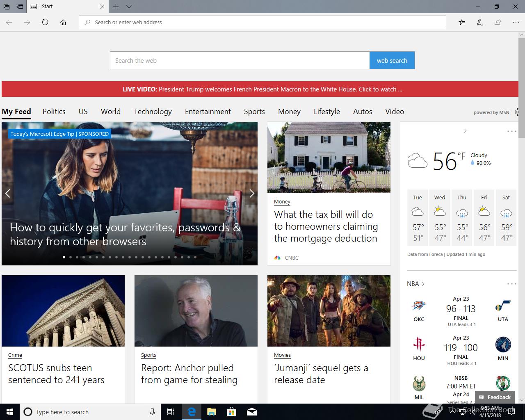Viewport: 525px width, 420px height.
Task: Switch to the US tab
Action: tap(83, 112)
